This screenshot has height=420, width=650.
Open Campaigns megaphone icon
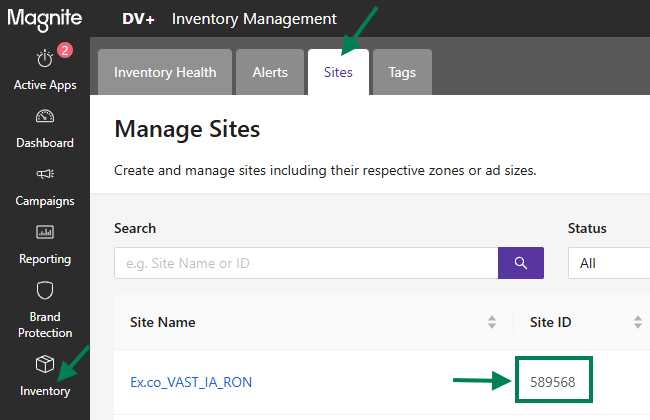[45, 174]
